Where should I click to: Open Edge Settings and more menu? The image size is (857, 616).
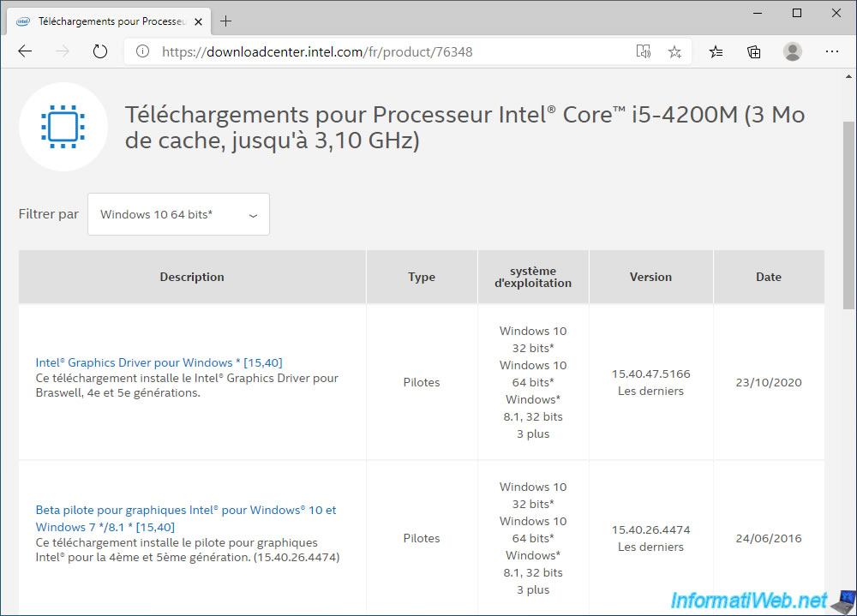tap(832, 52)
